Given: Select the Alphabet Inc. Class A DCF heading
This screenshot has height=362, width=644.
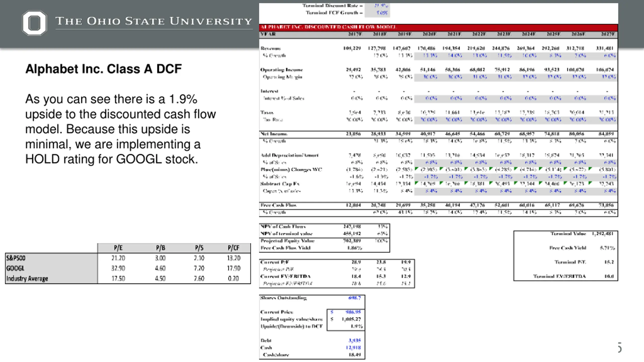Looking at the screenshot, I should [103, 69].
